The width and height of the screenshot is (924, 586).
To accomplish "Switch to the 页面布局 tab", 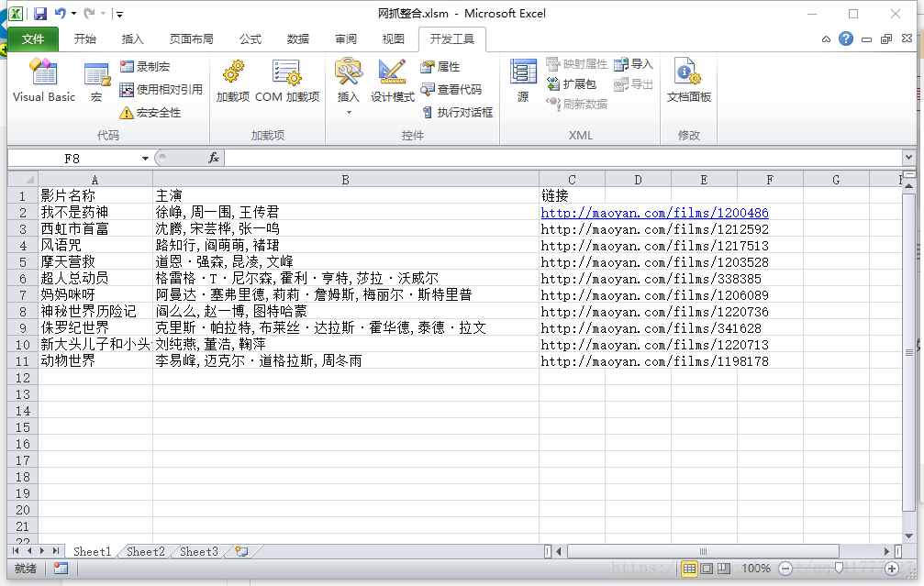I will (192, 39).
